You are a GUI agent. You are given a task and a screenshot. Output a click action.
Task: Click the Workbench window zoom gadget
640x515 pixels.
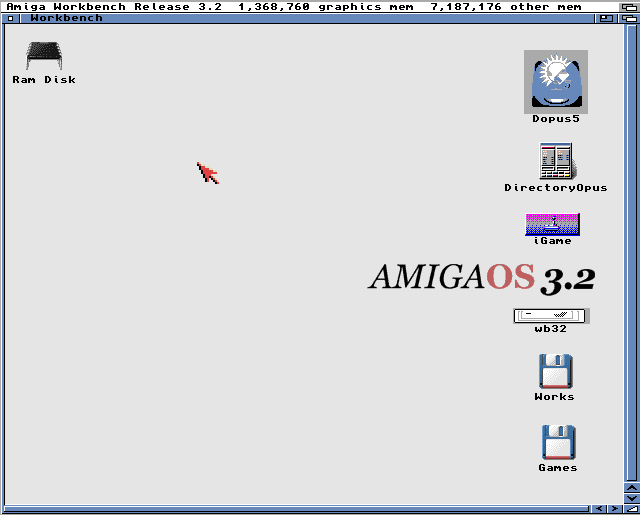606,18
